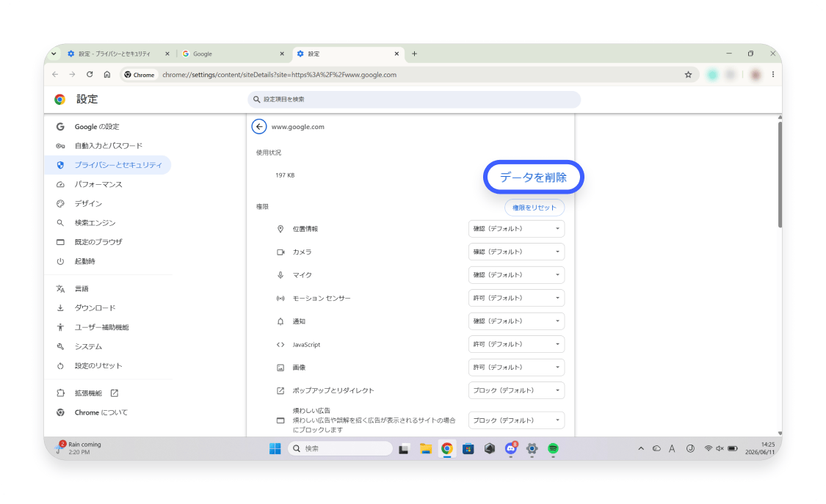This screenshot has width=826, height=504.
Task: Open カメラ permission dropdown
Action: 516,252
